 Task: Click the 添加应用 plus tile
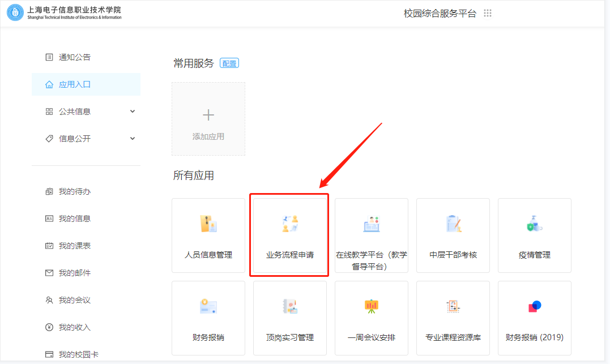(x=208, y=119)
